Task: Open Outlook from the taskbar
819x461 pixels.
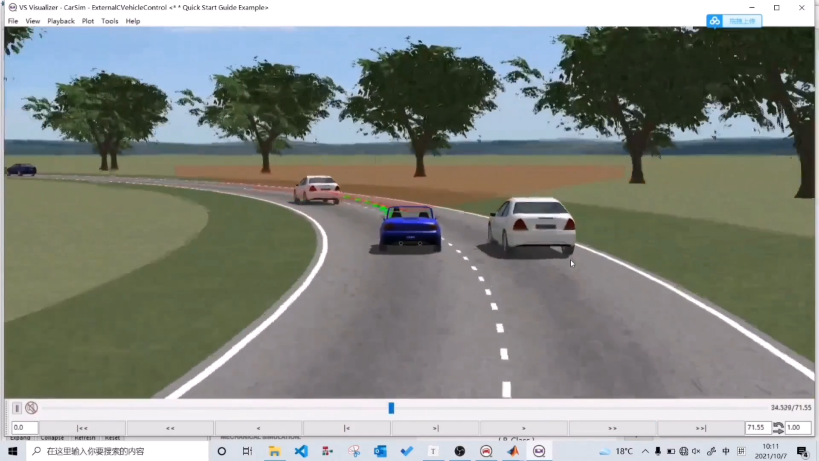Action: click(380, 451)
